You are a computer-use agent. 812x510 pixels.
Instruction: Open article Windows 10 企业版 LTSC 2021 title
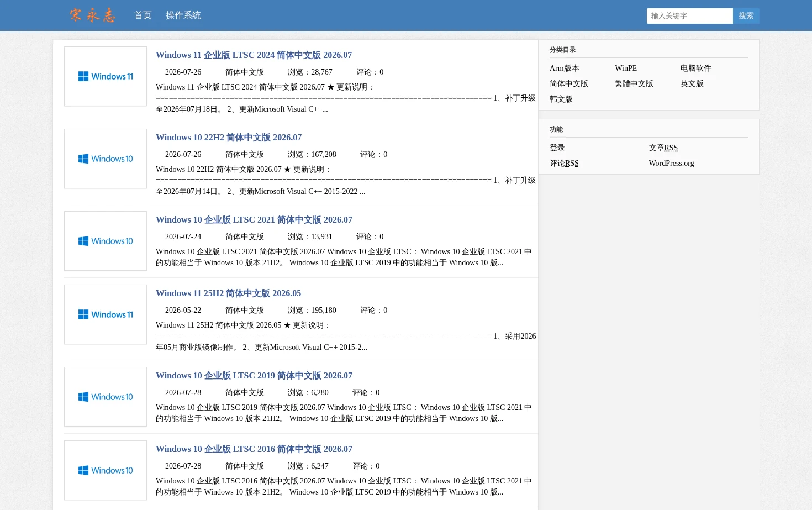(254, 220)
